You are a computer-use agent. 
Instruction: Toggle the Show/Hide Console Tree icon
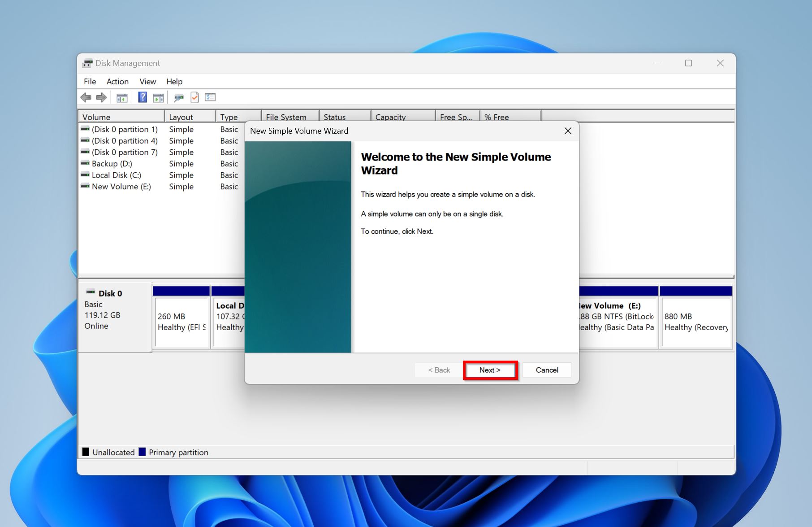click(122, 97)
